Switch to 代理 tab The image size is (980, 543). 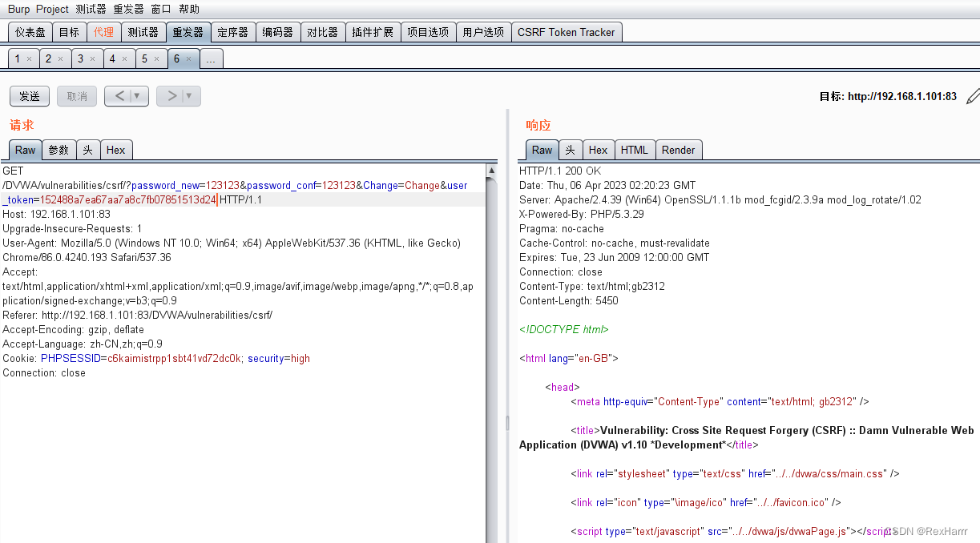tap(103, 32)
